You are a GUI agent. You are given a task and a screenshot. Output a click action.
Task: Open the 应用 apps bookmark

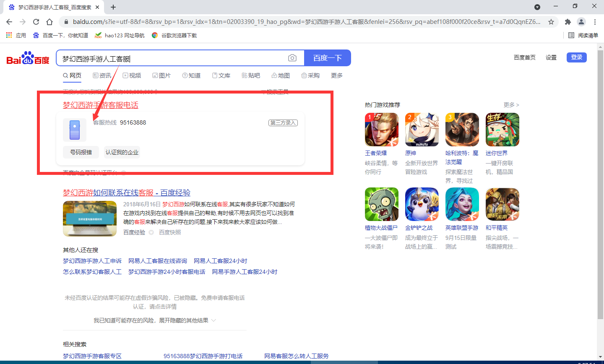tap(16, 35)
